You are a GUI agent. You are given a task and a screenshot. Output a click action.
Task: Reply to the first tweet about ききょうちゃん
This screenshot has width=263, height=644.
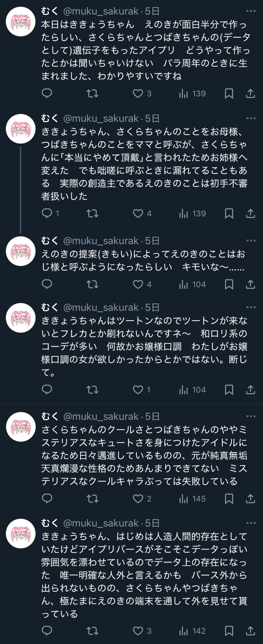coord(47,94)
